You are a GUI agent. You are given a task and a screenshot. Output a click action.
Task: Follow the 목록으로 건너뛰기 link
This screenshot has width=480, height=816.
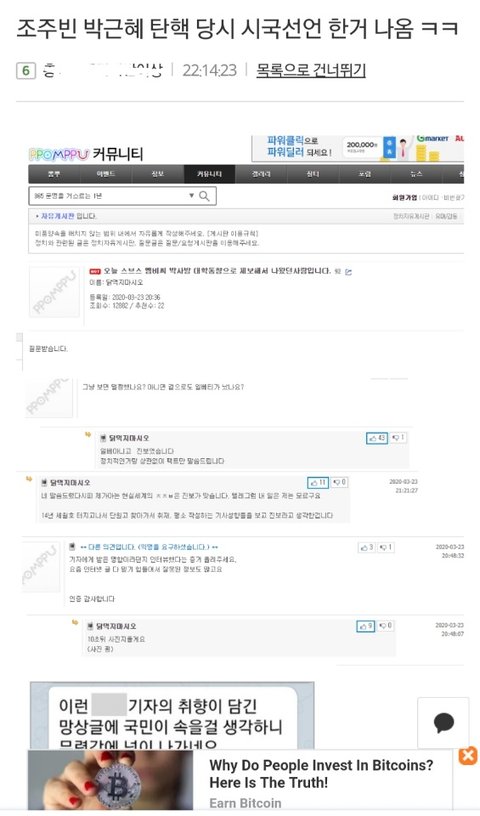coord(311,70)
